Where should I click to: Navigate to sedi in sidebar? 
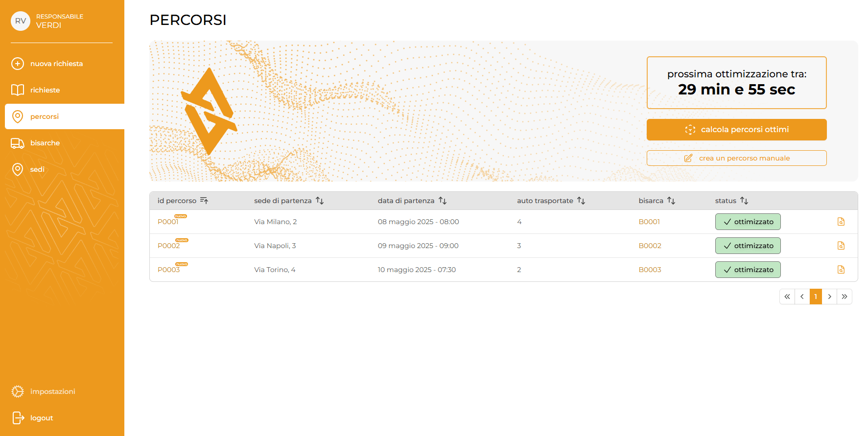pos(37,169)
